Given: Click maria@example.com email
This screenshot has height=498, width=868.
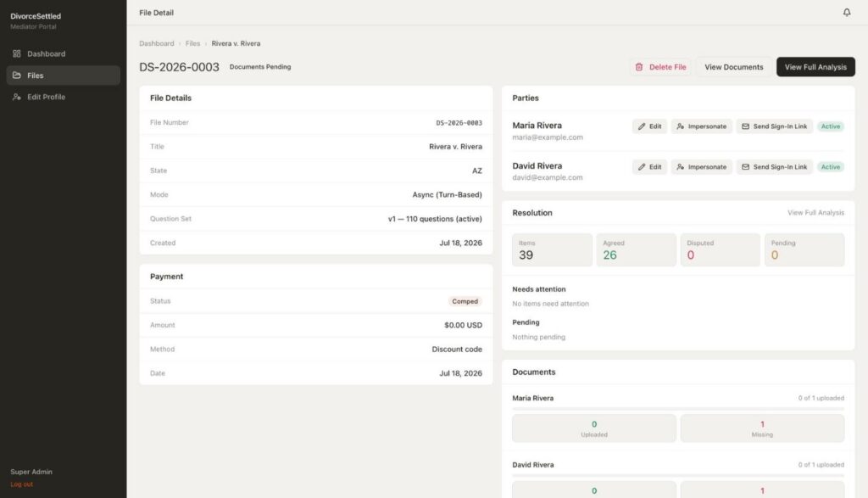Looking at the screenshot, I should click(548, 137).
